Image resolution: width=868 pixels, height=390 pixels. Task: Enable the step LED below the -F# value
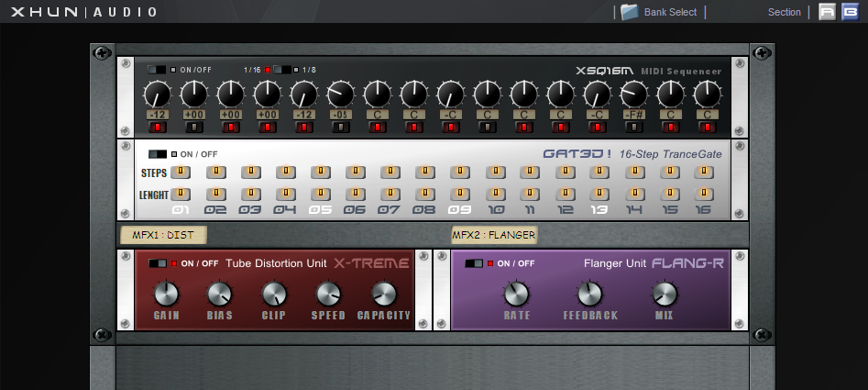[x=634, y=128]
